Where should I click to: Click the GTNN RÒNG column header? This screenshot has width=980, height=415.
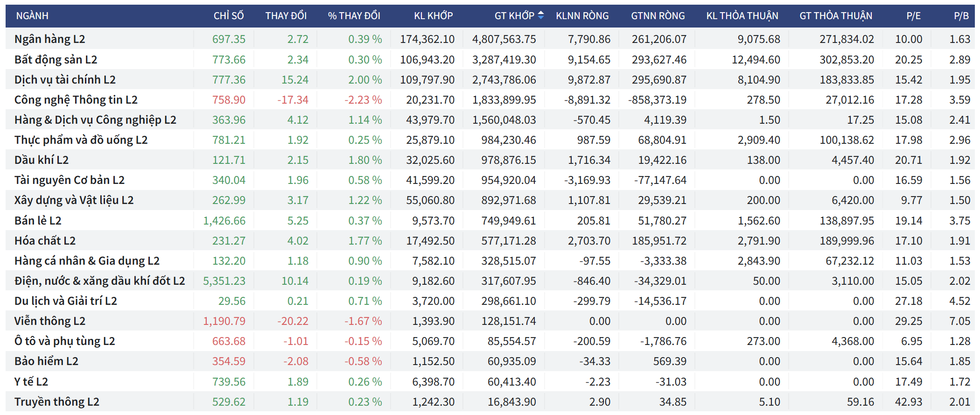[658, 16]
